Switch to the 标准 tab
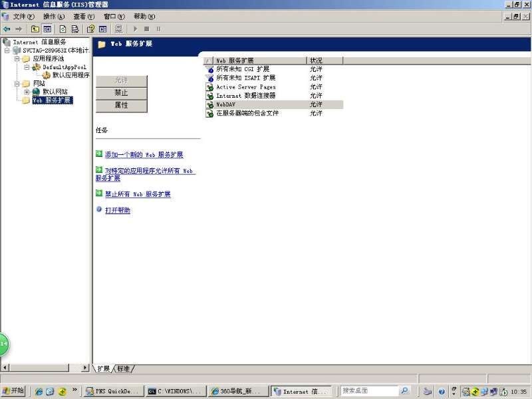The width and height of the screenshot is (532, 399). (124, 368)
